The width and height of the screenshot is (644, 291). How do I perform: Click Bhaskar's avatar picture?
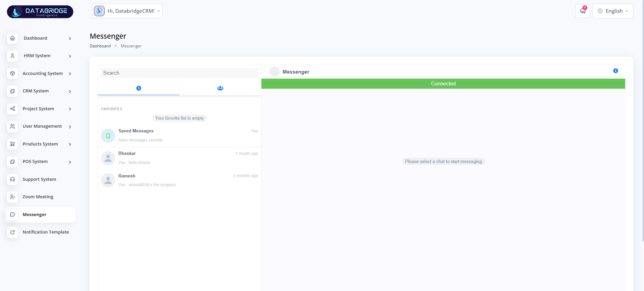(108, 158)
